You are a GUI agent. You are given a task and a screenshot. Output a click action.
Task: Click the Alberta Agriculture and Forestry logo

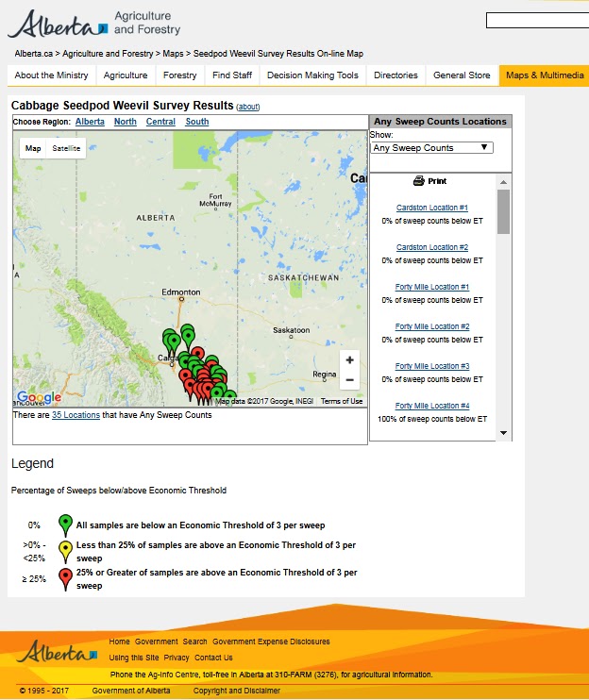(x=93, y=24)
